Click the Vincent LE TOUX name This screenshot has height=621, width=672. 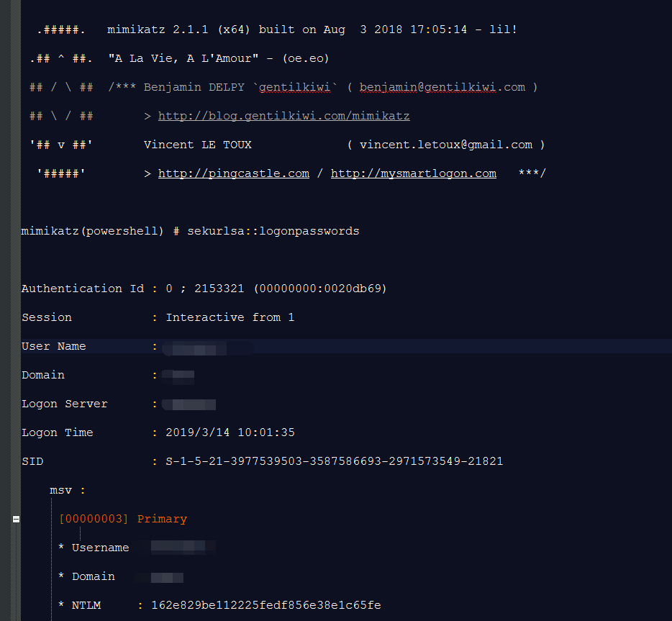(x=198, y=145)
